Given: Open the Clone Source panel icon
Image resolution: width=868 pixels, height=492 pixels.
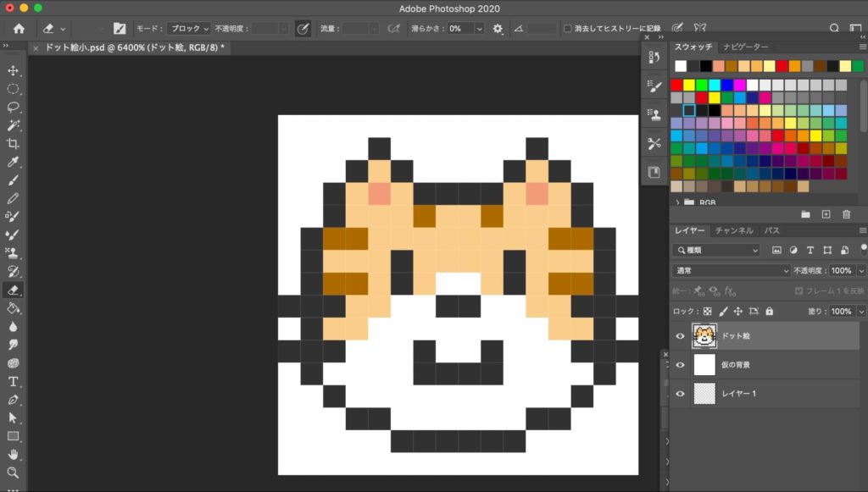Looking at the screenshot, I should tap(654, 114).
